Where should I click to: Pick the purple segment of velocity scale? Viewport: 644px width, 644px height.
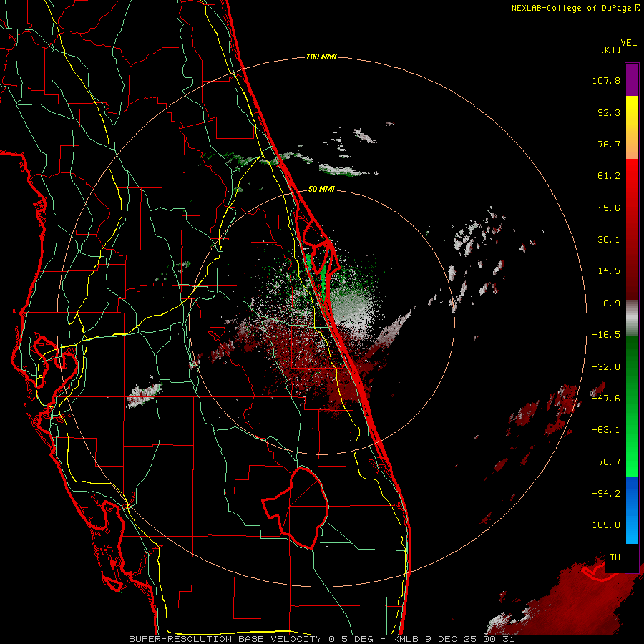click(632, 79)
